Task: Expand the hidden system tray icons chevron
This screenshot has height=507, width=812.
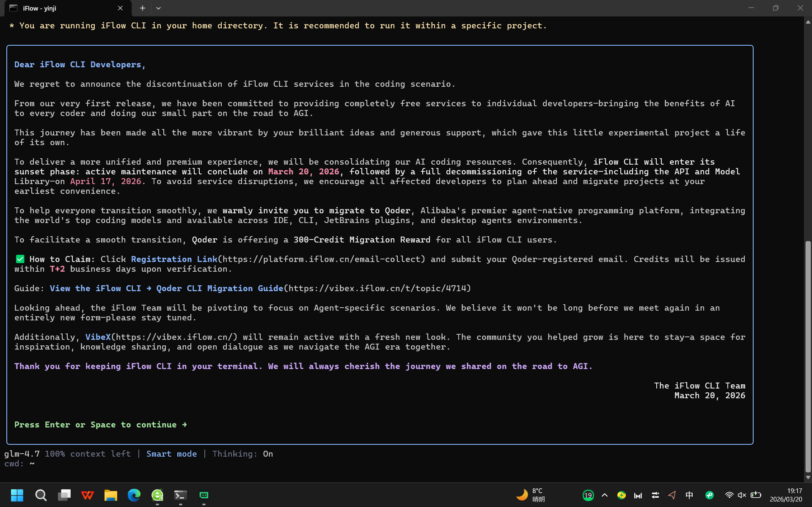Action: click(605, 495)
